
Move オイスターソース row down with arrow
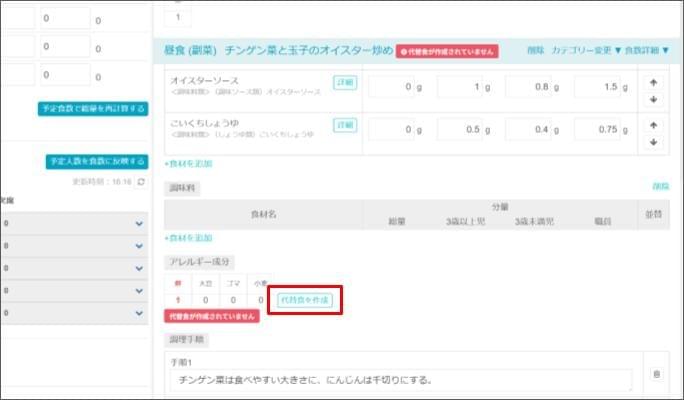653,99
